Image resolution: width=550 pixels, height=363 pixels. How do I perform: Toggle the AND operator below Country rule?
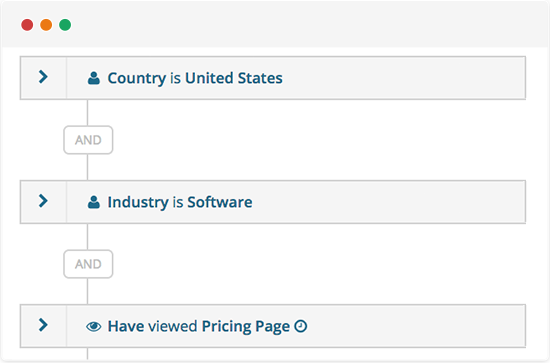click(88, 140)
